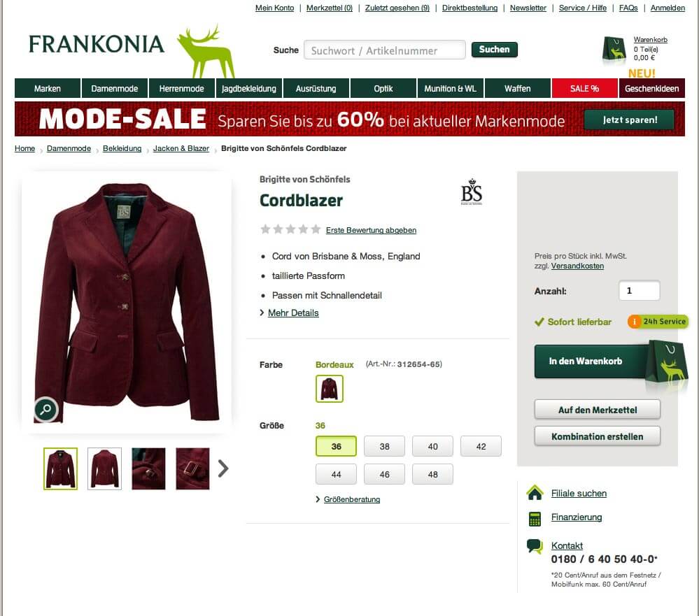Click the green house Filiale icon
The image size is (699, 616).
(535, 493)
